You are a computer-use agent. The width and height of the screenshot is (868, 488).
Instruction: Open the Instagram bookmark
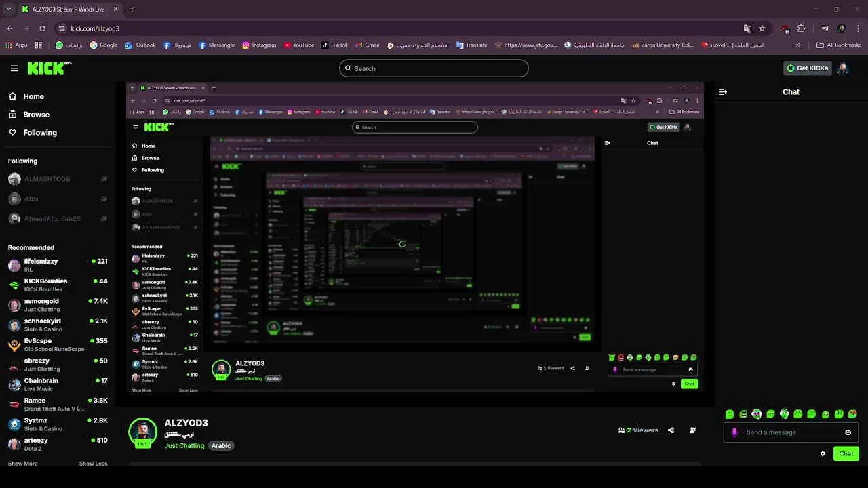pos(259,45)
